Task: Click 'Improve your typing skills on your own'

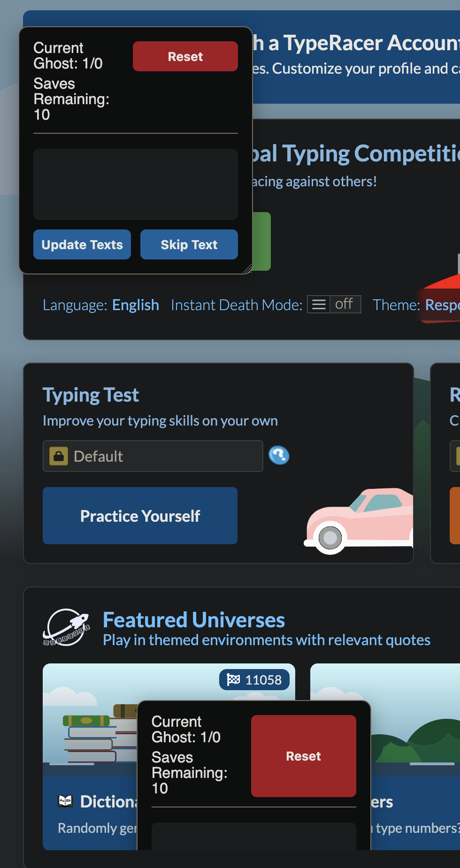Action: [160, 421]
